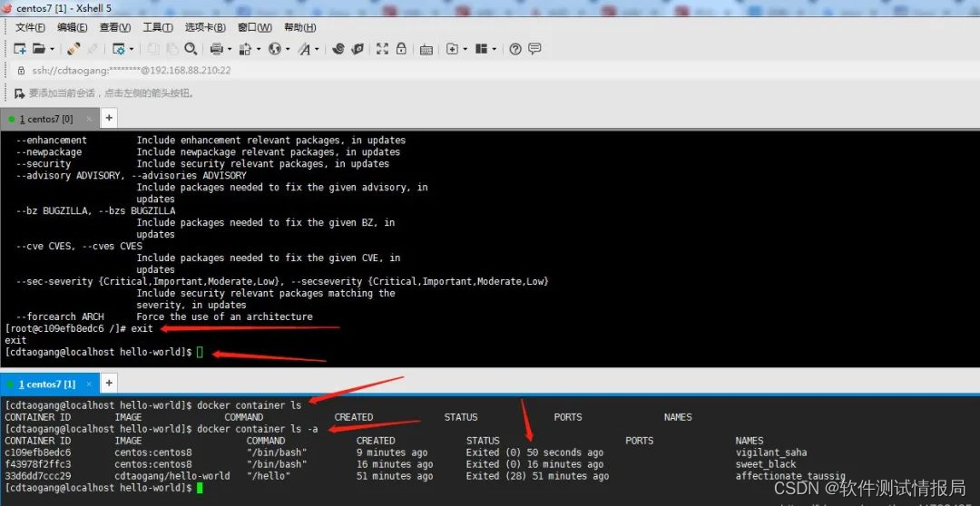
Task: Click the Encoding globe icon
Action: pyautogui.click(x=274, y=49)
